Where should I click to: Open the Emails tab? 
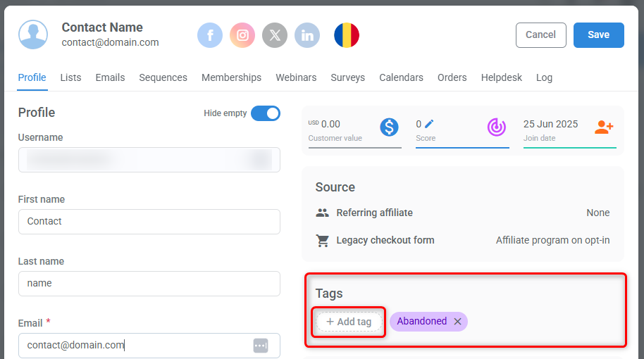110,77
